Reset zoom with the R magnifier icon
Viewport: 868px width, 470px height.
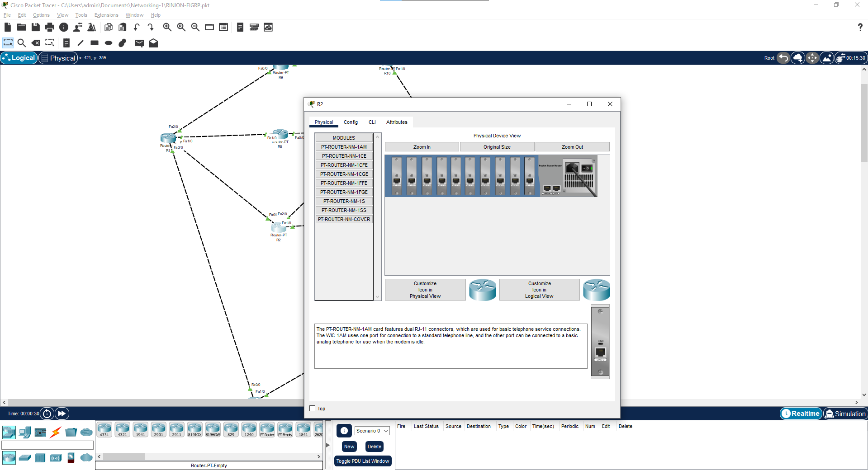(x=181, y=27)
